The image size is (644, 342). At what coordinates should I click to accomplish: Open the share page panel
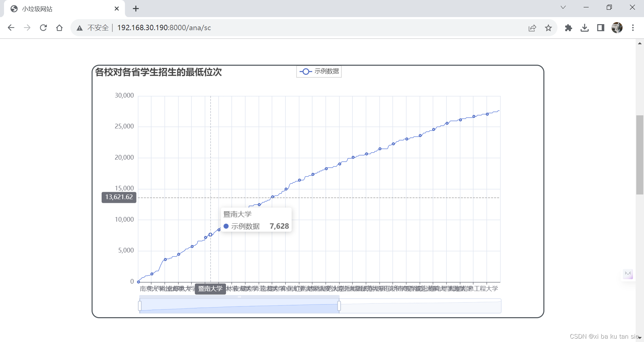point(532,28)
